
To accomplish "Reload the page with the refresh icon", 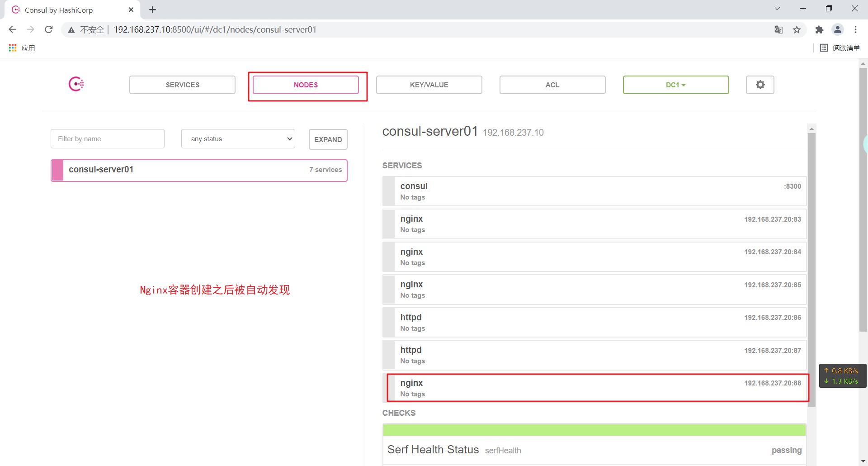I will tap(49, 29).
